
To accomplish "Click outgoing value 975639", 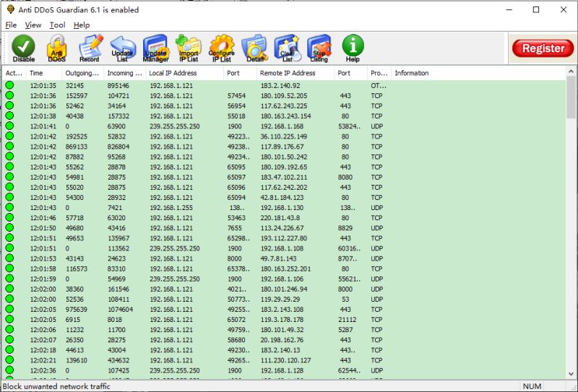I will coord(77,310).
